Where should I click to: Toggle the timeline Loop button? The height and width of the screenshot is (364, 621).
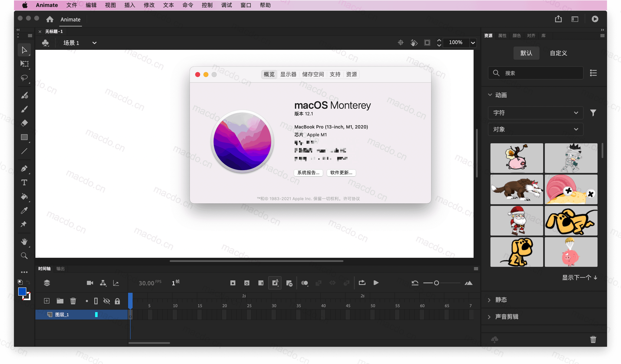[x=362, y=283]
